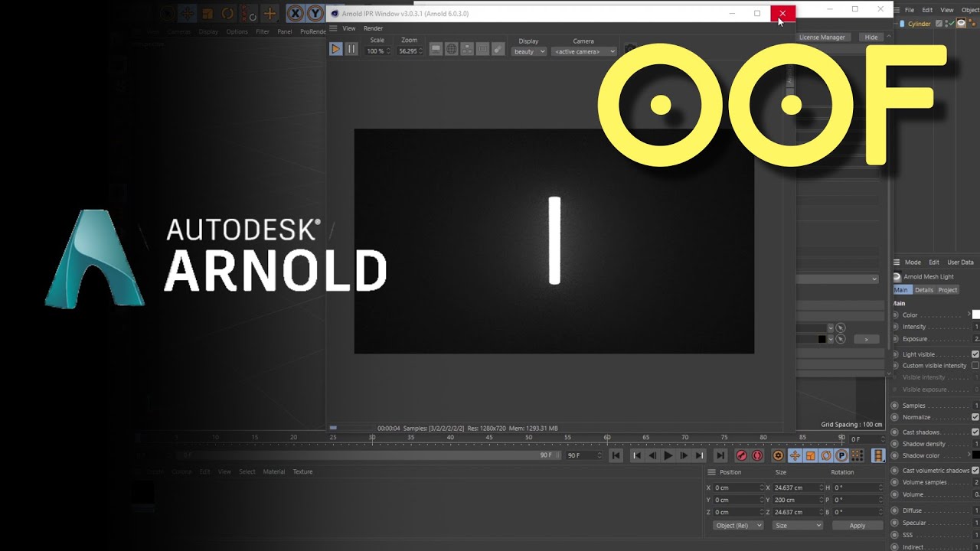980x551 pixels.
Task: Toggle Light visible checkbox
Action: 975,354
